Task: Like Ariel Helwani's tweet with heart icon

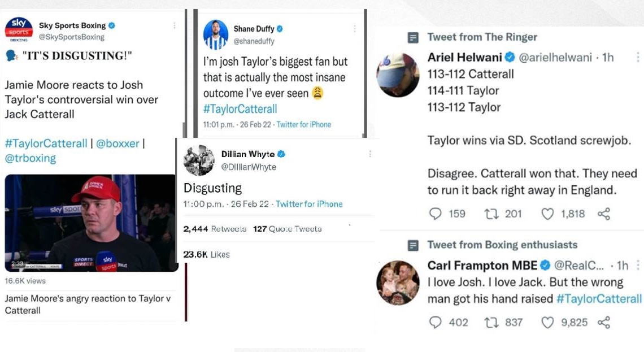Action: 548,214
